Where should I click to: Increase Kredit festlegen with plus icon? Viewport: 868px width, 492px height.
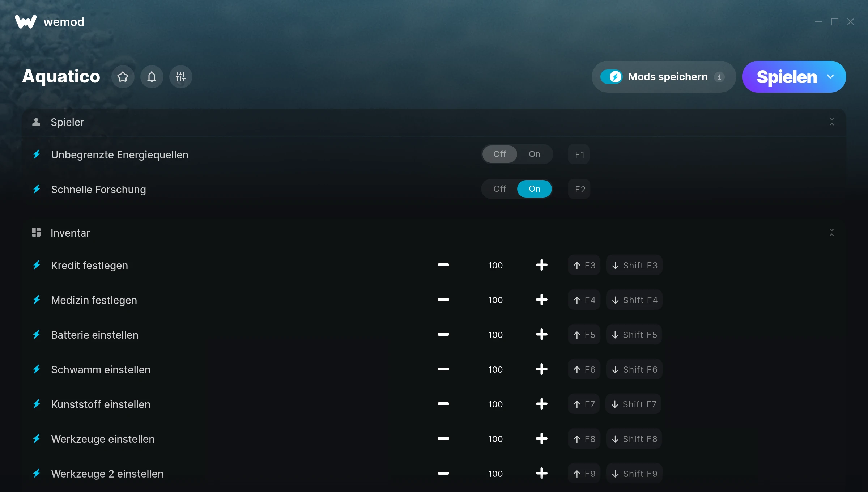click(x=541, y=265)
